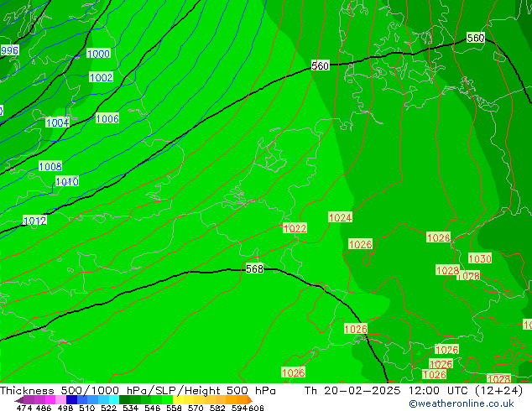Pick the dark blue legend swatch above 498
Image resolution: width=532 pixels, height=411 pixels.
click(x=71, y=399)
